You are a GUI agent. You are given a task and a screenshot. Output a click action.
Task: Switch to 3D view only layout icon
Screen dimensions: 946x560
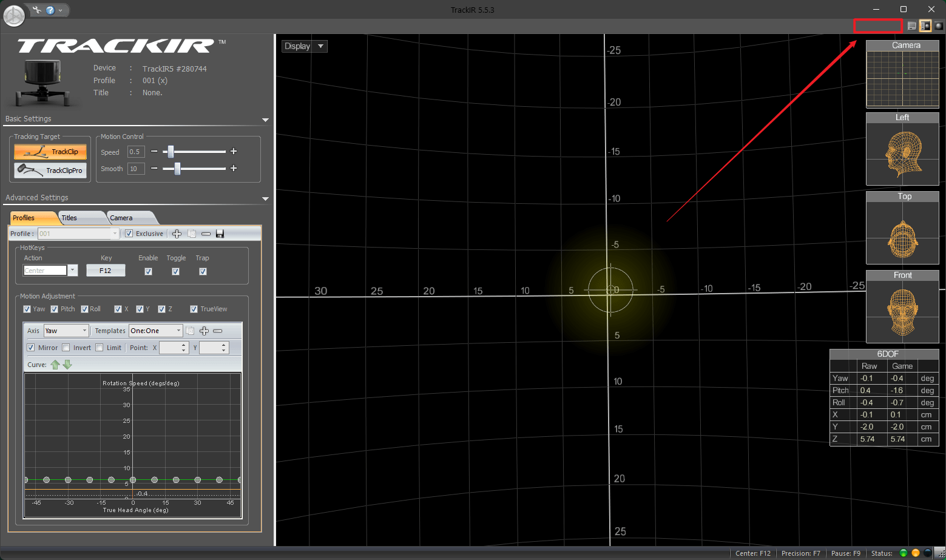(x=939, y=25)
